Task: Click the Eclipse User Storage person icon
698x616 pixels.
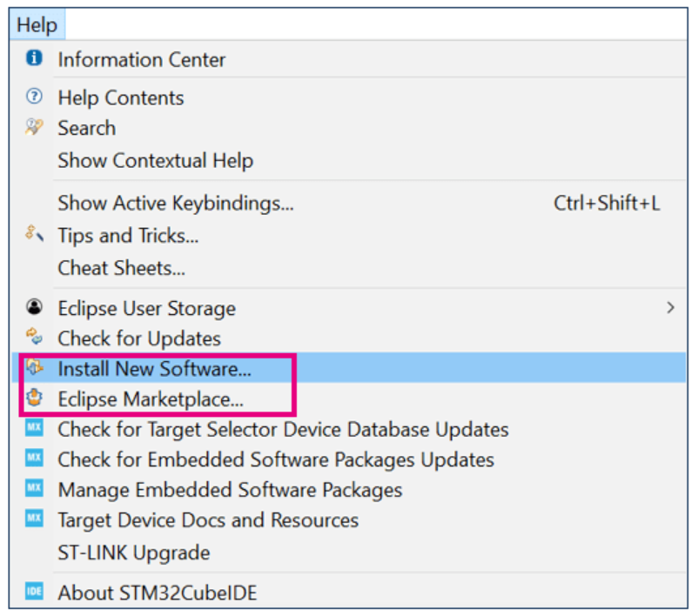Action: [34, 306]
